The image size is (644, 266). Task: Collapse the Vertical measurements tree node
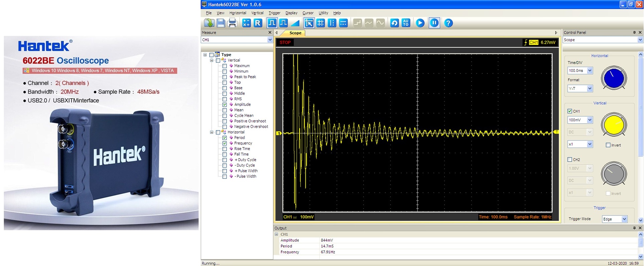point(212,60)
